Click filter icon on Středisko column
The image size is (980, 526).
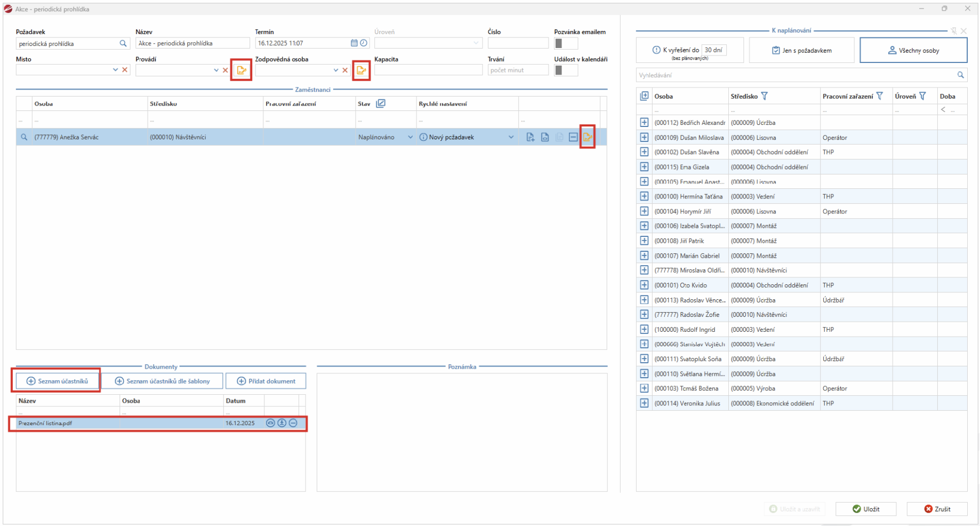tap(765, 96)
